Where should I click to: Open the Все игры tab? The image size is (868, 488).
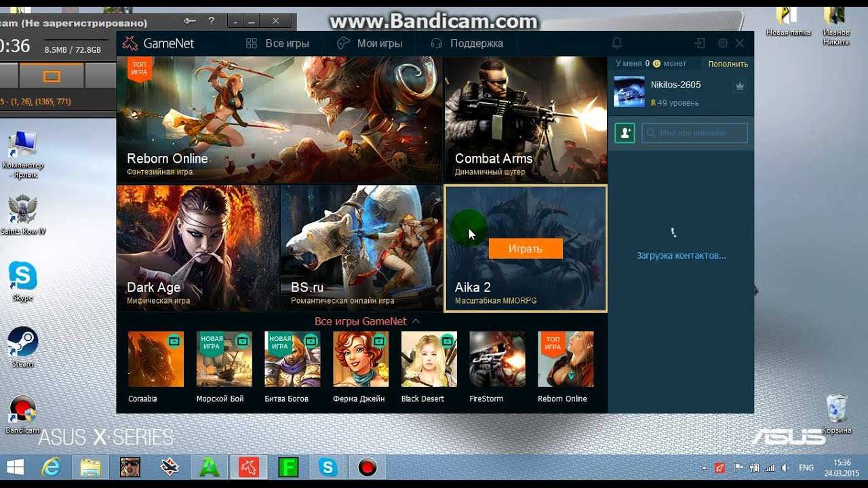(x=277, y=43)
